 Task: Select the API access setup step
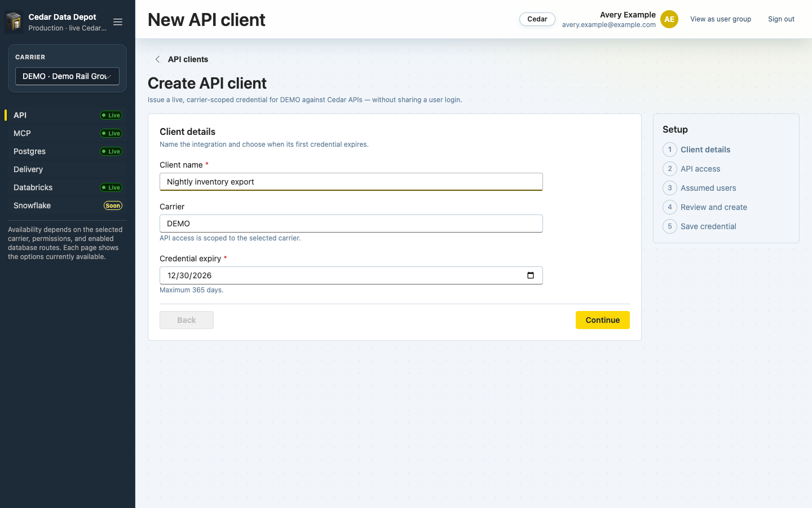(x=700, y=169)
